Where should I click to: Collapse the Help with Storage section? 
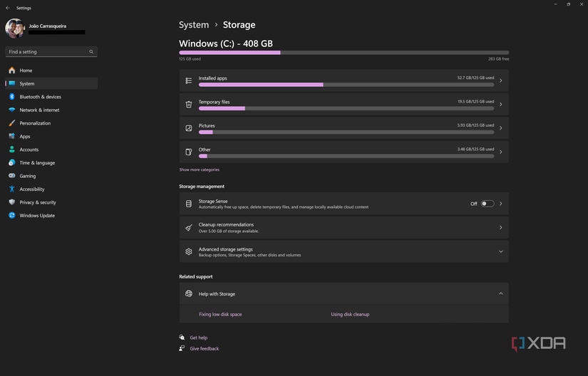tap(500, 293)
